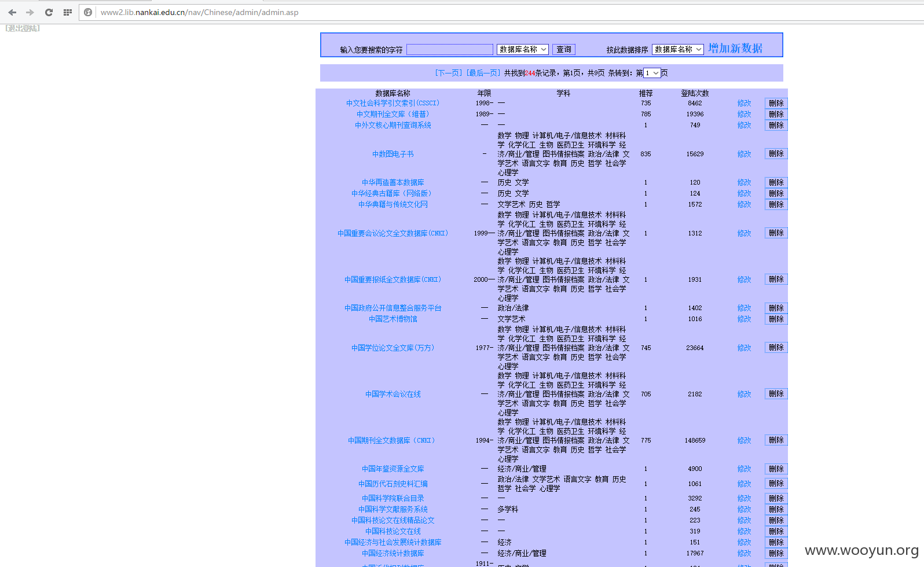The width and height of the screenshot is (924, 567).
Task: Delete the 中国经济统计数据库 entry
Action: [776, 553]
